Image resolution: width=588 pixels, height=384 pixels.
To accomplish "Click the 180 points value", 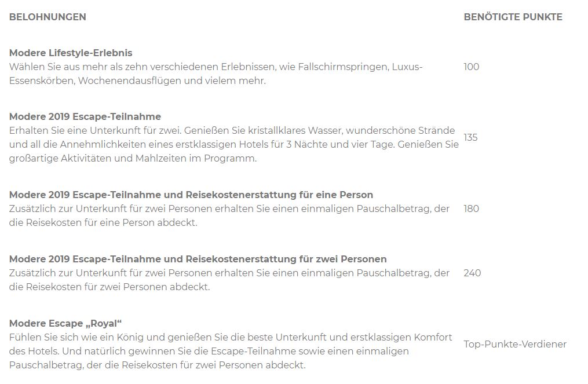I will [x=472, y=209].
